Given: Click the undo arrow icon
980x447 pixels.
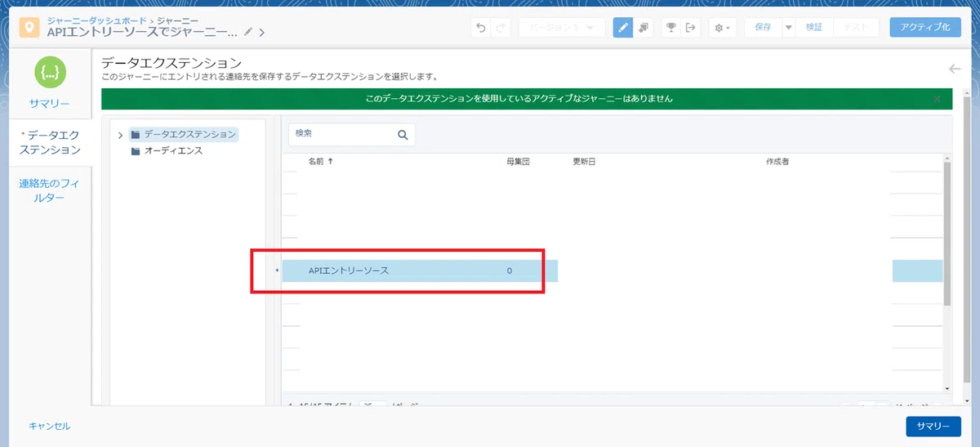Looking at the screenshot, I should coord(481,28).
